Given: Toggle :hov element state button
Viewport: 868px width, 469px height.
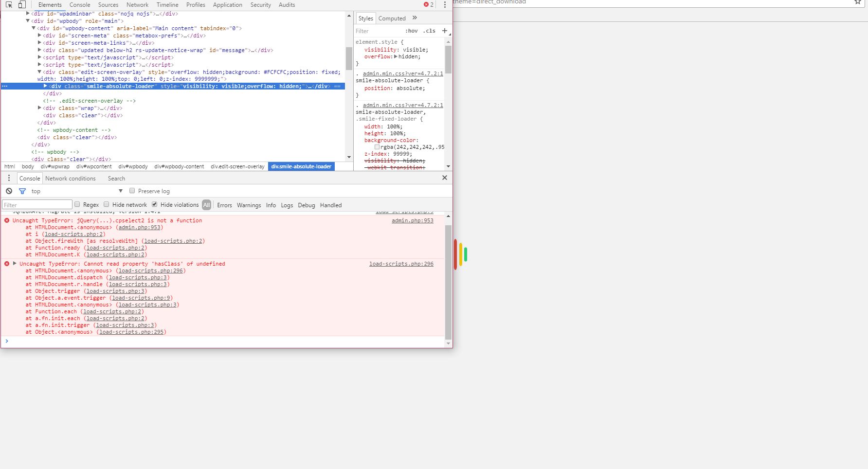Looking at the screenshot, I should (x=412, y=31).
